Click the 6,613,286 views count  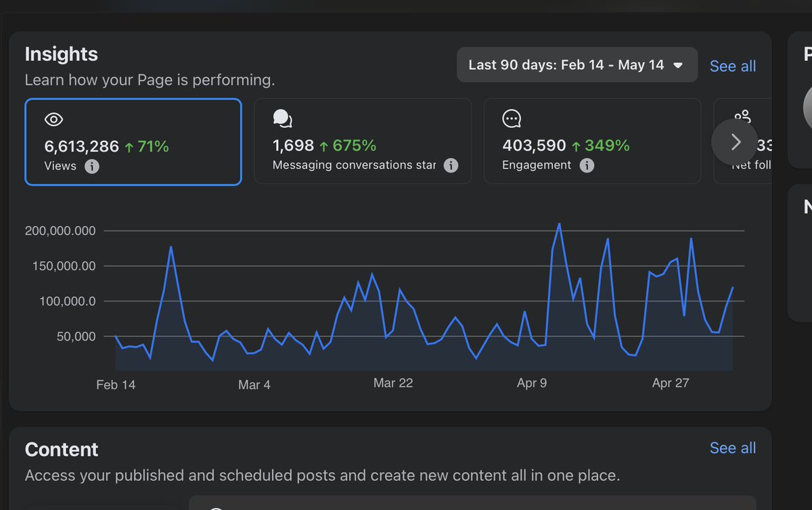click(x=82, y=146)
